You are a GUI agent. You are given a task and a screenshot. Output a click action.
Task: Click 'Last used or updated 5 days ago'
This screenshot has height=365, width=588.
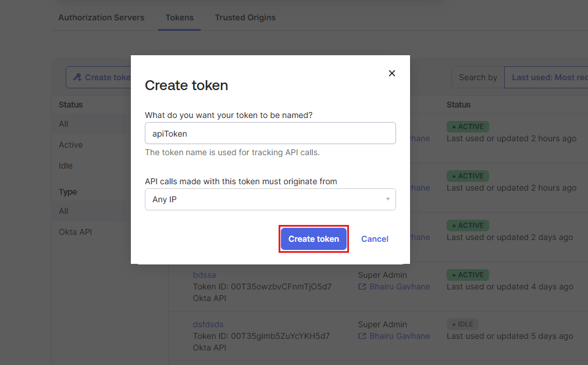click(x=509, y=336)
